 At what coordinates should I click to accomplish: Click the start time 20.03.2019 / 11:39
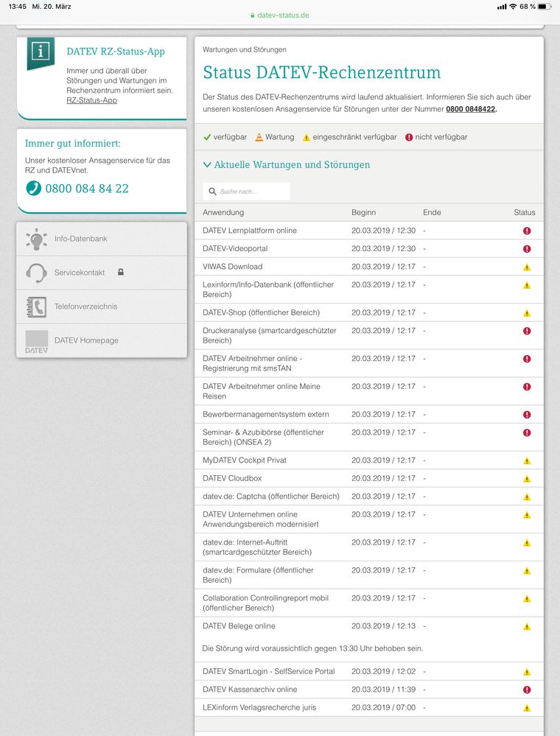(383, 689)
